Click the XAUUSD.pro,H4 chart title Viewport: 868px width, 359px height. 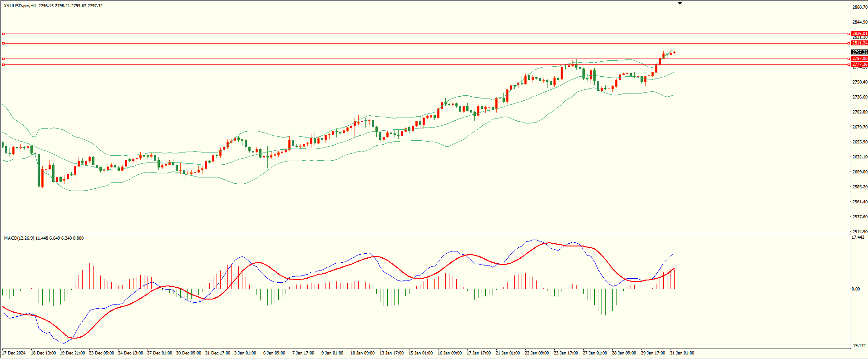(x=20, y=6)
